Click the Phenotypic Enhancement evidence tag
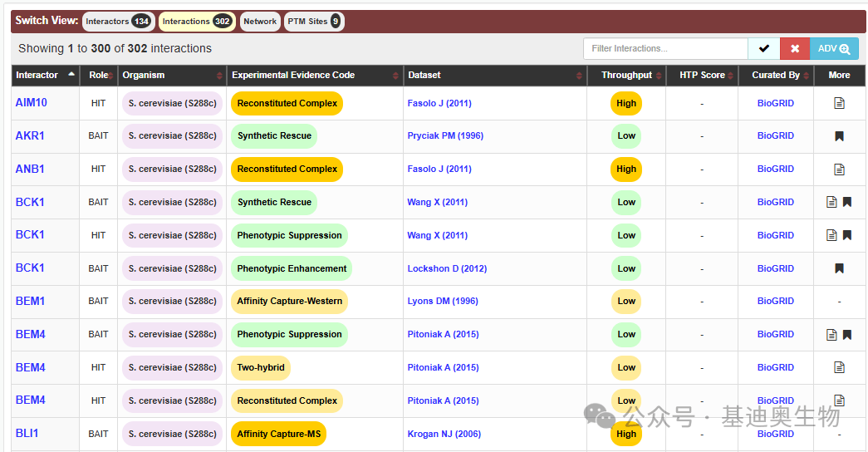The width and height of the screenshot is (868, 452). coord(292,268)
